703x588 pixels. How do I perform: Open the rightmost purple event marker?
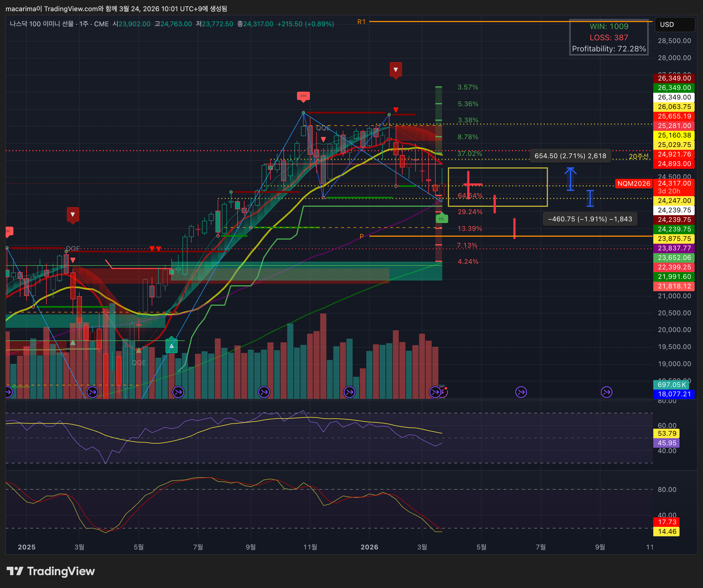tap(606, 392)
